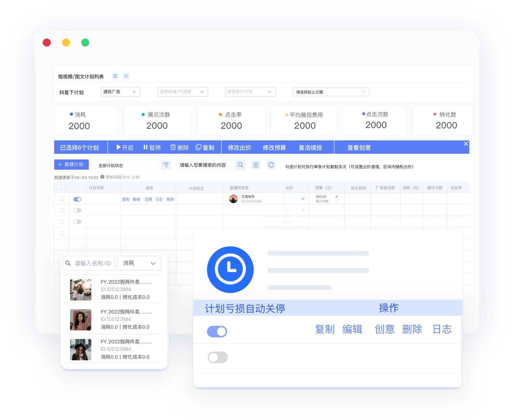Click the 新建计划 button
514x420 pixels.
(71, 165)
